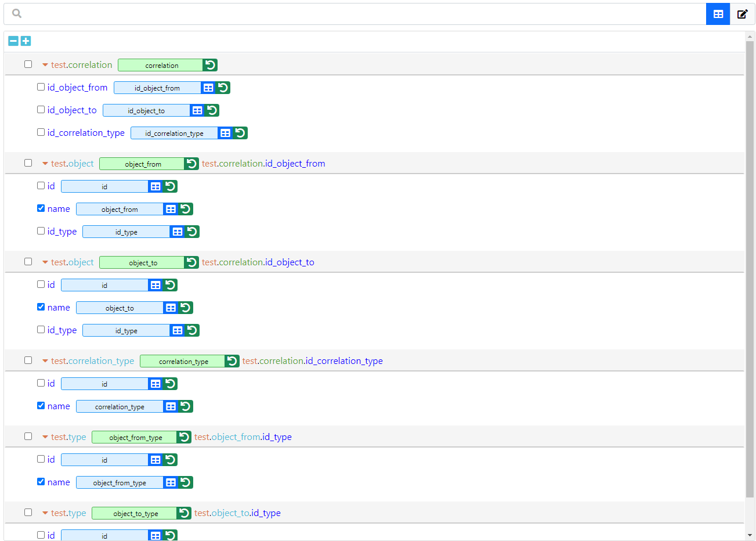Expand all rows with the plus icon
756x541 pixels.
coord(24,41)
